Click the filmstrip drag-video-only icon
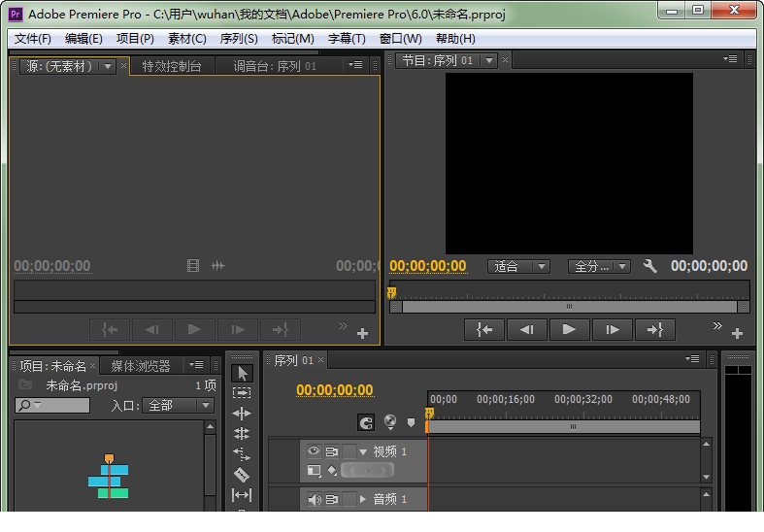 [x=193, y=265]
